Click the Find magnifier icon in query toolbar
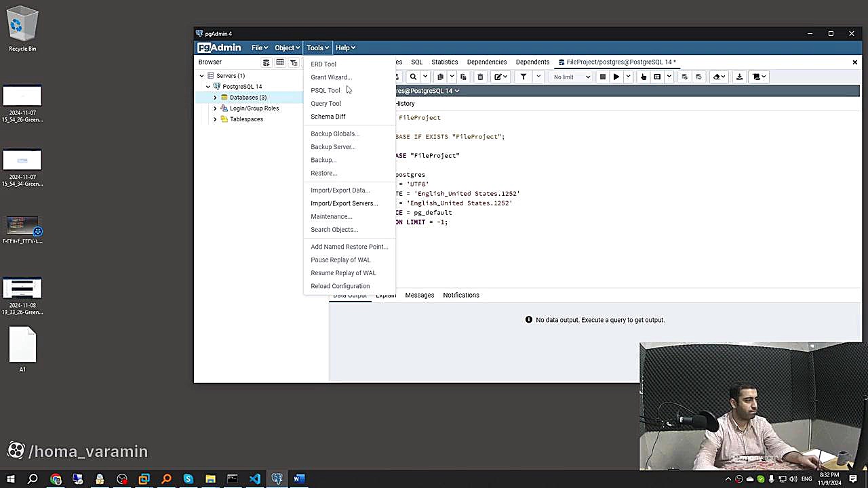This screenshot has height=488, width=868. click(x=413, y=77)
